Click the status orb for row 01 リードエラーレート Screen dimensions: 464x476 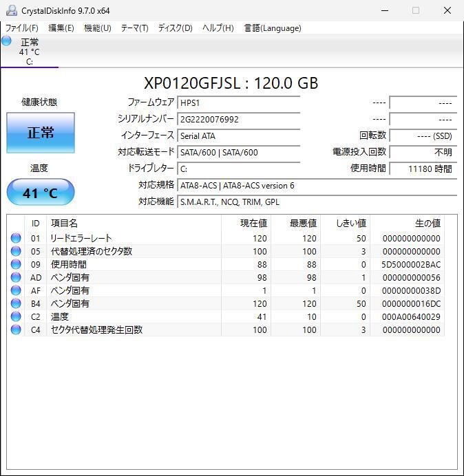coord(16,238)
